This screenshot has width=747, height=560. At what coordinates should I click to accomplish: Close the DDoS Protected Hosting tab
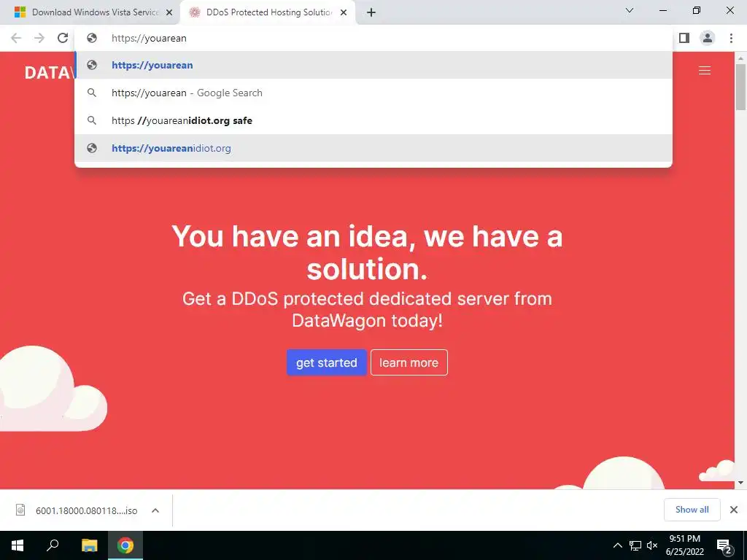click(x=344, y=13)
